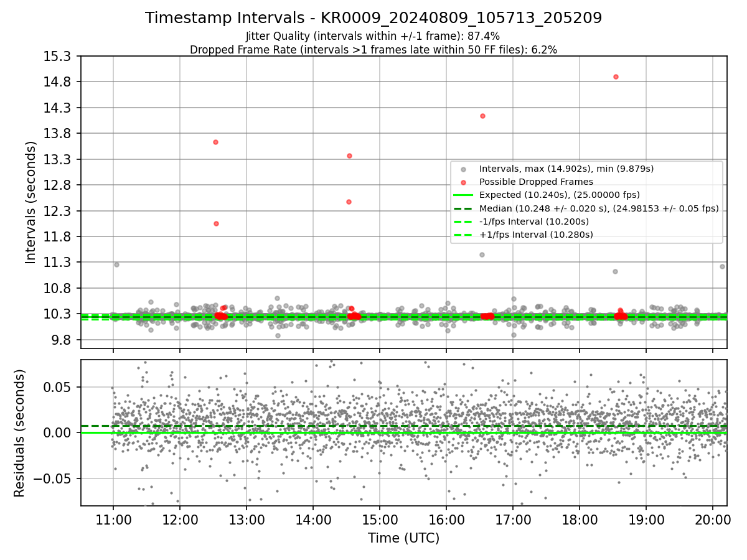Click the 'Residuals (seconds)' y-axis label
The width and height of the screenshot is (747, 560).
[19, 433]
